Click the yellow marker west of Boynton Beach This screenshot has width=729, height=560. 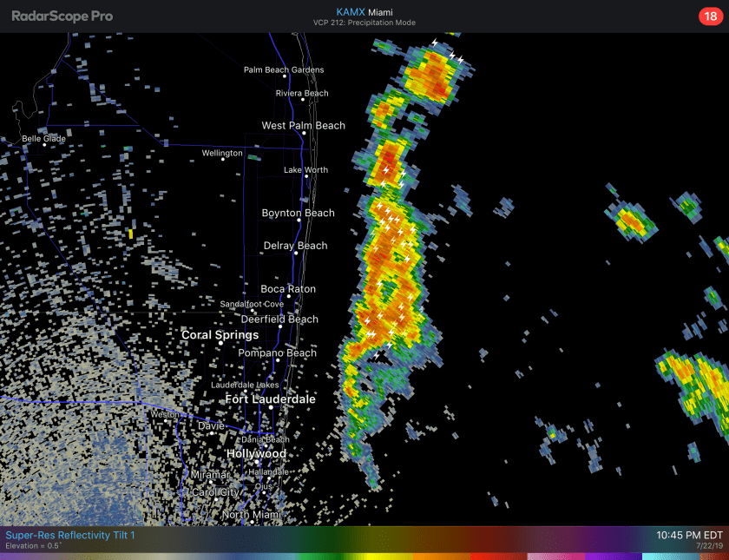tap(130, 234)
